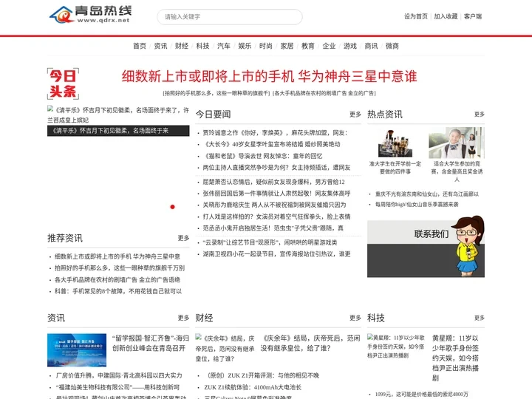Click 更多 next to 热点资讯
Viewport: 532px width, 399px height.
click(x=479, y=115)
